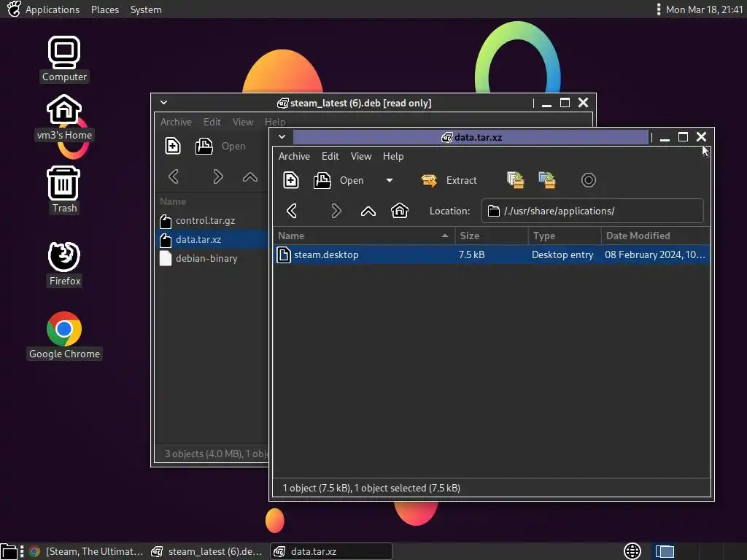Open the Archive menu in steam_latest window
747x560 pixels.
pyautogui.click(x=176, y=122)
